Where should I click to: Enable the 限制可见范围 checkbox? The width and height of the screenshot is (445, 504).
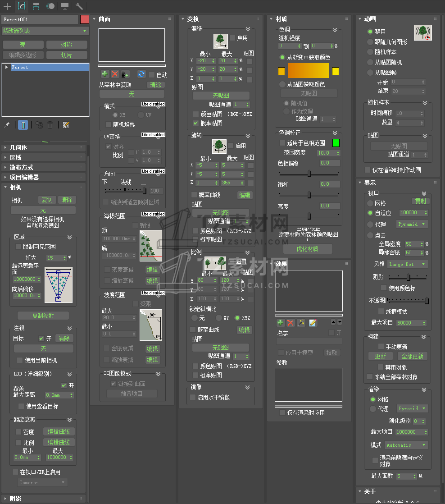pyautogui.click(x=18, y=247)
